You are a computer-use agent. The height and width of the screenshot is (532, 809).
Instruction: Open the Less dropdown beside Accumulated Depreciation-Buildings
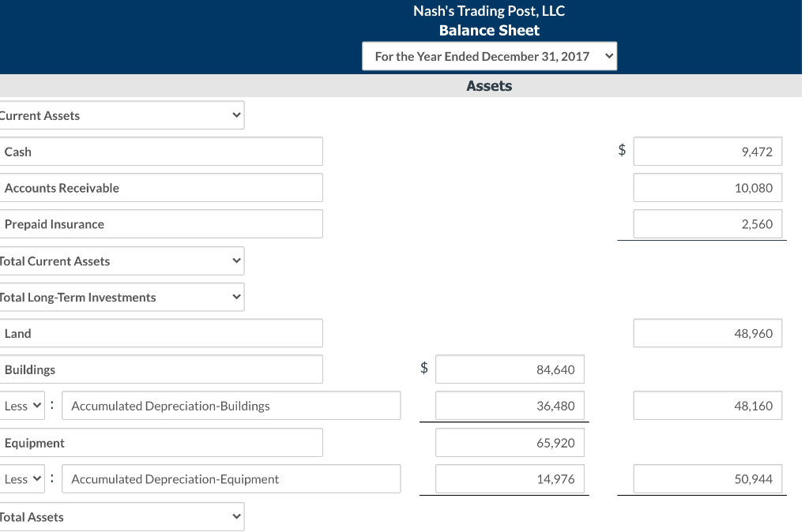(23, 405)
